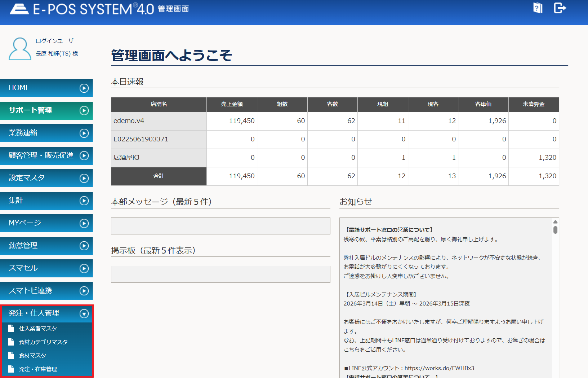Image resolution: width=588 pixels, height=378 pixels.
Task: Open the MYページ menu
Action: pos(46,223)
